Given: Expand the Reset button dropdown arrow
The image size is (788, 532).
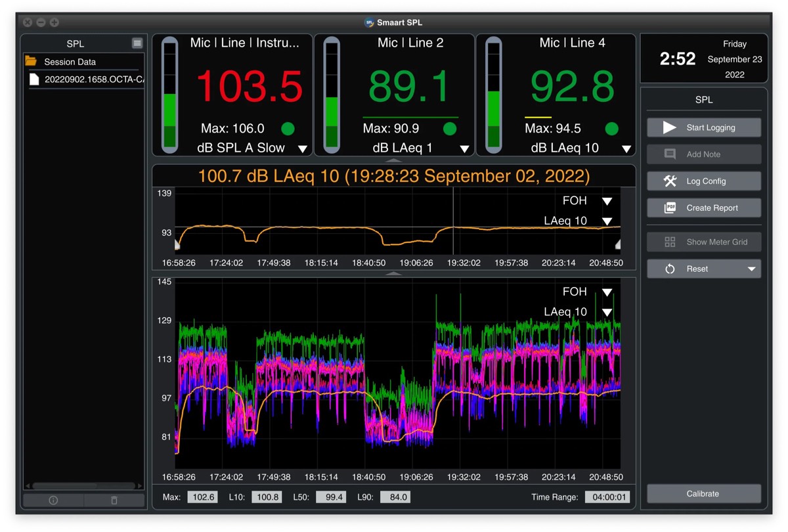Looking at the screenshot, I should pos(752,269).
